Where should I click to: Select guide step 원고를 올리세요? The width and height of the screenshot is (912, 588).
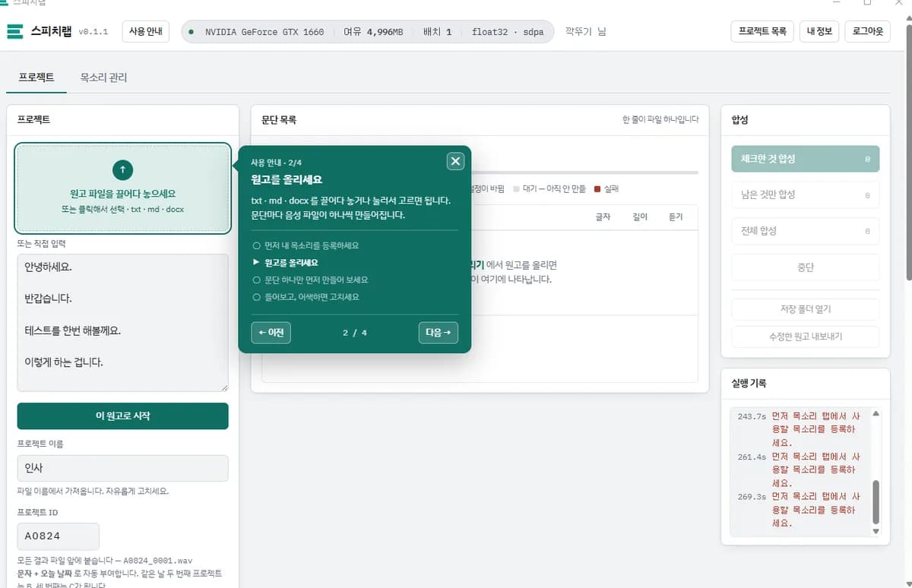point(285,263)
